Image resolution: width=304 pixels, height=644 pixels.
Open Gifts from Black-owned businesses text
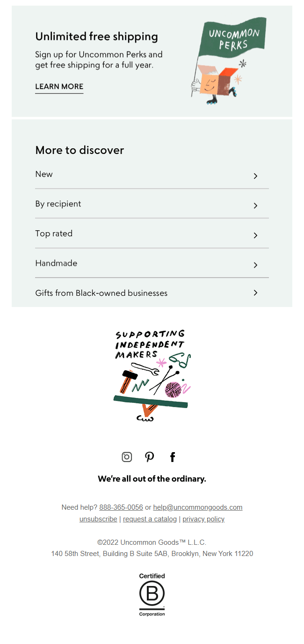click(101, 293)
